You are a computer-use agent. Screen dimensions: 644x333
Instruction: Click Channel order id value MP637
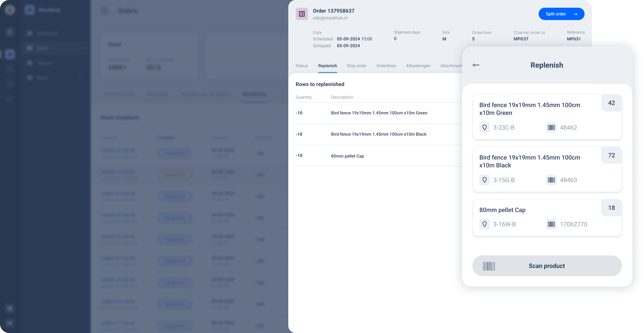pos(521,39)
